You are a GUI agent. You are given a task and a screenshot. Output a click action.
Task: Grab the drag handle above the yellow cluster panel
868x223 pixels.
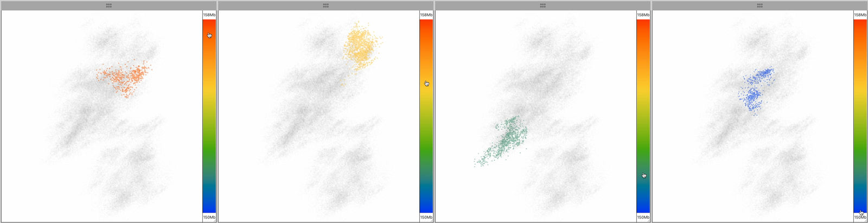325,5
